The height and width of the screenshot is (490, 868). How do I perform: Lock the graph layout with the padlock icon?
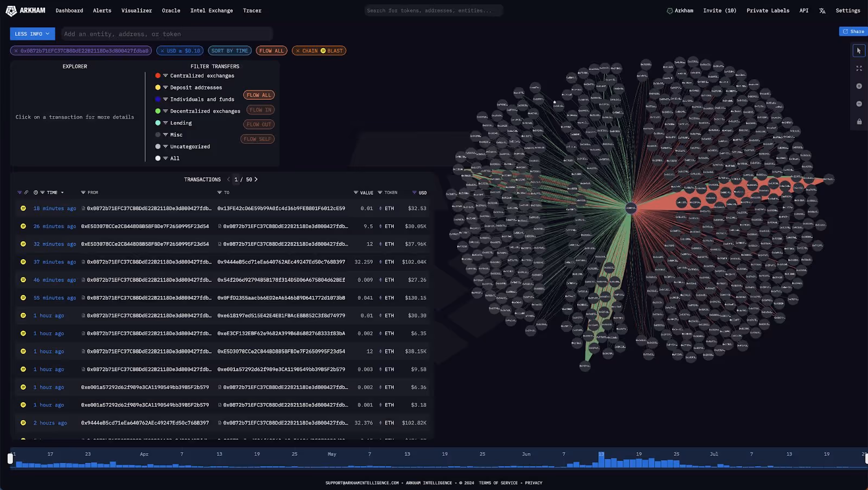tap(859, 121)
